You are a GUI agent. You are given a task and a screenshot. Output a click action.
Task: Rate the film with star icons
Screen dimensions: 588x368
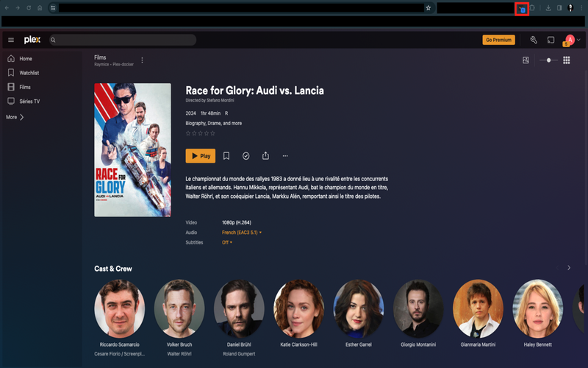[200, 133]
